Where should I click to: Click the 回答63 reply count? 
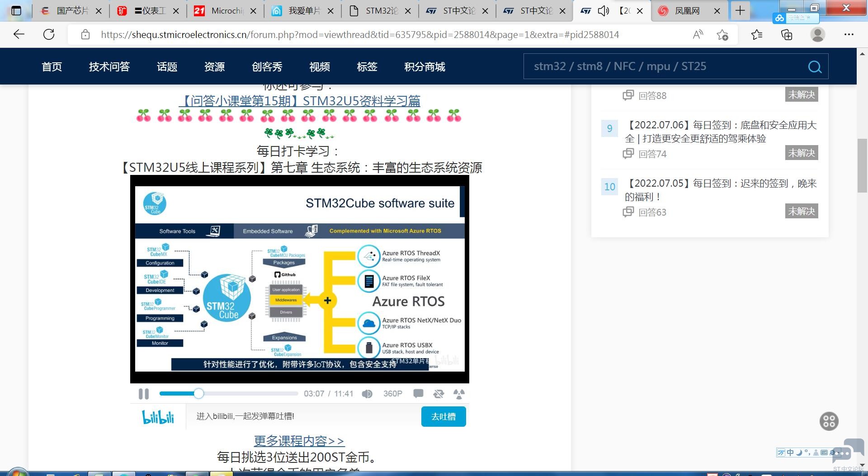point(645,212)
